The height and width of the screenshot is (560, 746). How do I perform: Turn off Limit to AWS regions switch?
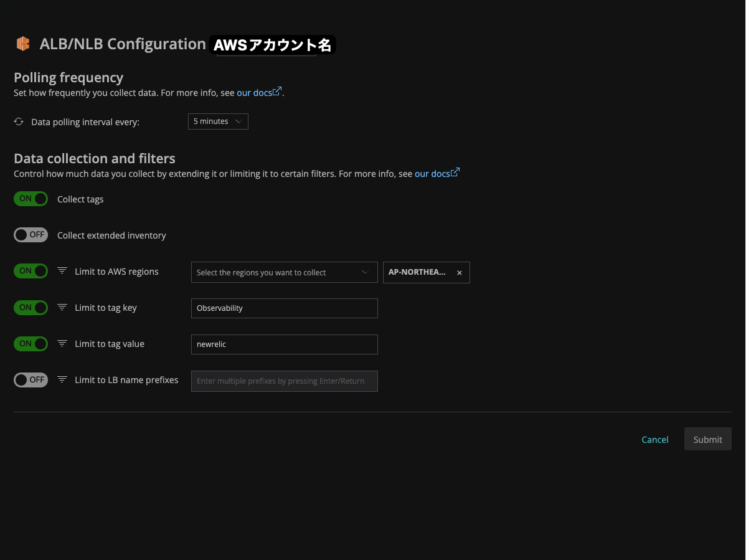pyautogui.click(x=31, y=271)
